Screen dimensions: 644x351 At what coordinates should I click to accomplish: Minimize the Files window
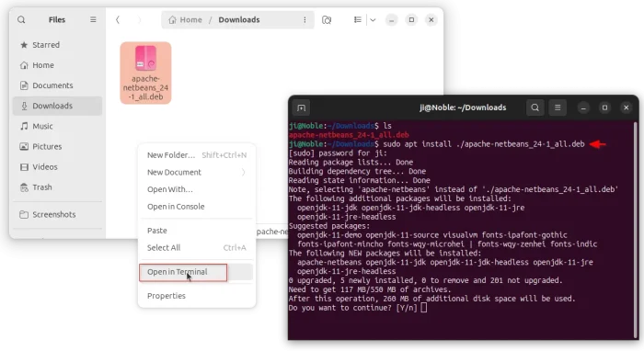point(392,19)
